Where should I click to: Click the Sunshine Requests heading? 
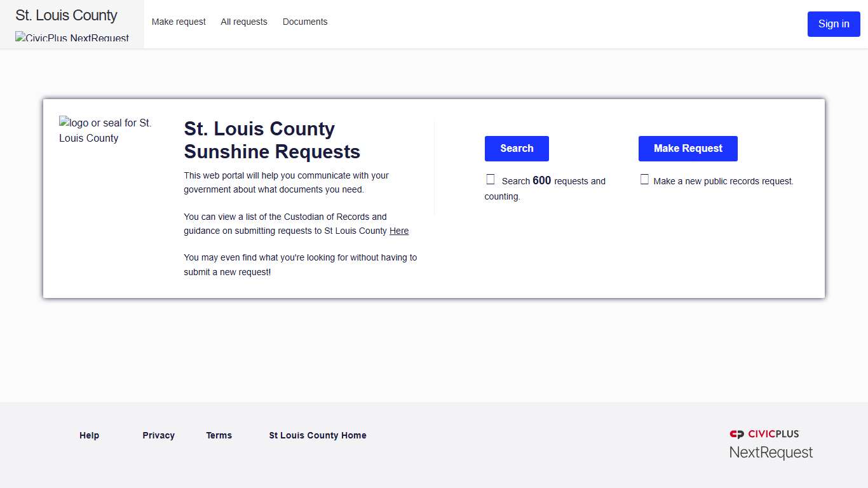(272, 140)
